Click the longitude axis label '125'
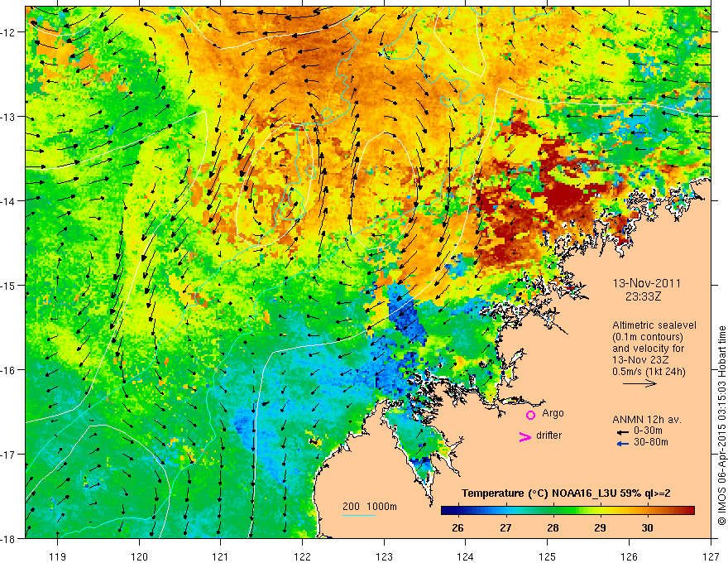 tap(548, 556)
